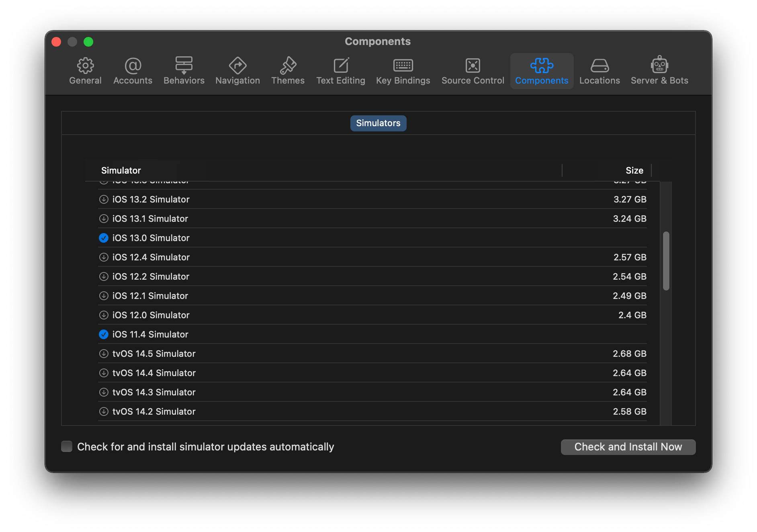This screenshot has width=757, height=532.
Task: Download the tvOS 14.2 Simulator
Action: (104, 411)
